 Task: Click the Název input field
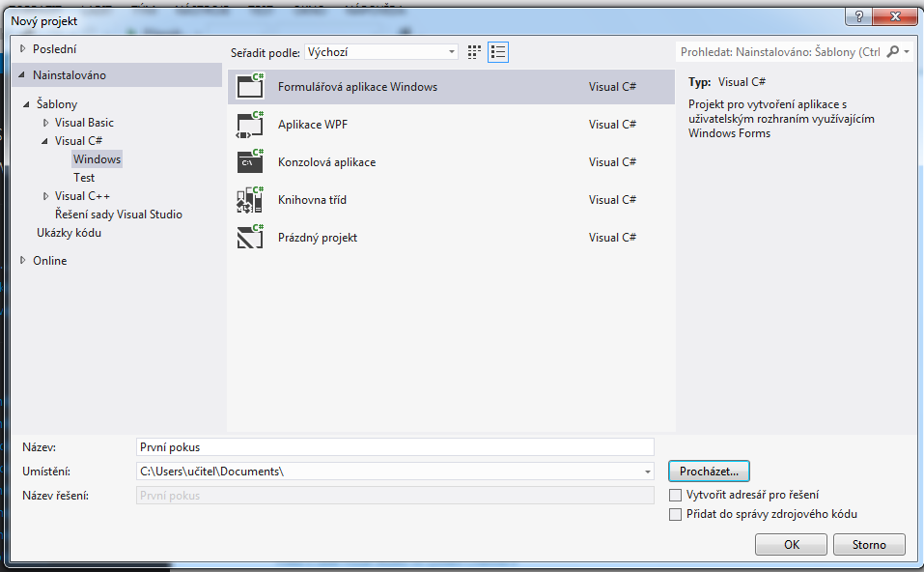[395, 447]
